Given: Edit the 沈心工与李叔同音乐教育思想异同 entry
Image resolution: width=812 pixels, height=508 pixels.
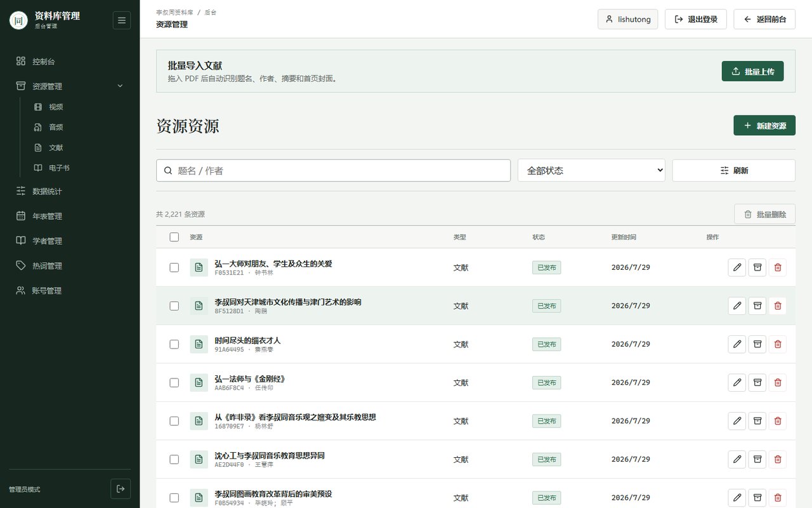Looking at the screenshot, I should click(737, 460).
